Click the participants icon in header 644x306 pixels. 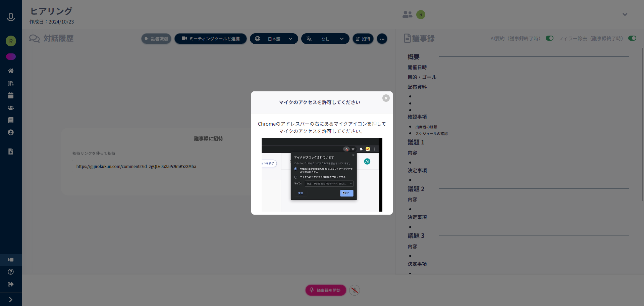coord(407,14)
